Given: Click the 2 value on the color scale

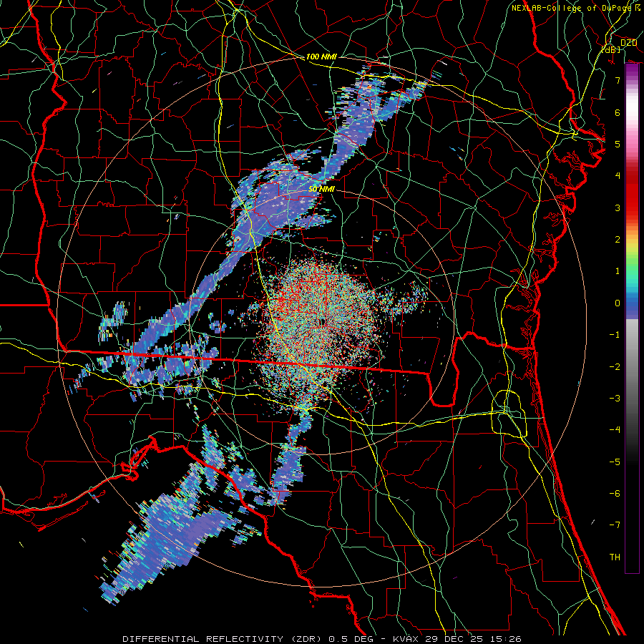Looking at the screenshot, I should click(618, 240).
